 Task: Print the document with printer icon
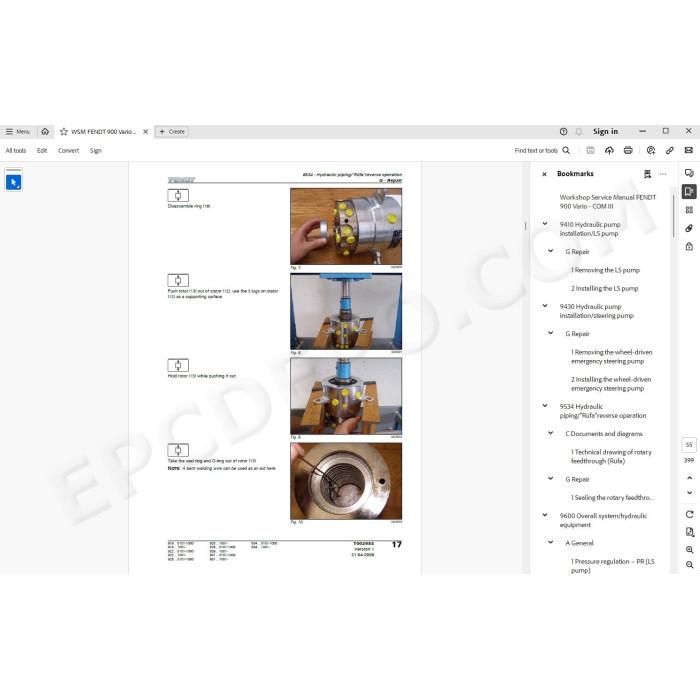pyautogui.click(x=628, y=150)
